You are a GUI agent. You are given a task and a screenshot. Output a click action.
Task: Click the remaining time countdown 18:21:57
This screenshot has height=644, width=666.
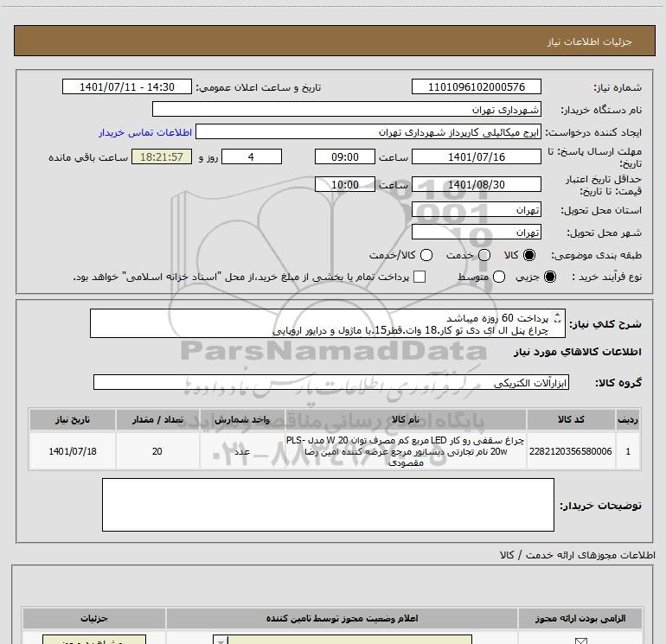pyautogui.click(x=162, y=156)
